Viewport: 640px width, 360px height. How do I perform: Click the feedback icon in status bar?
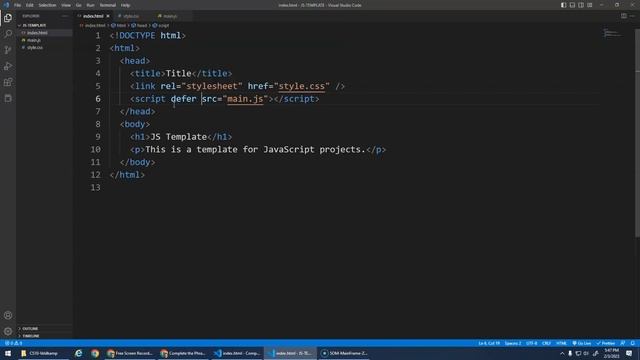pos(623,343)
